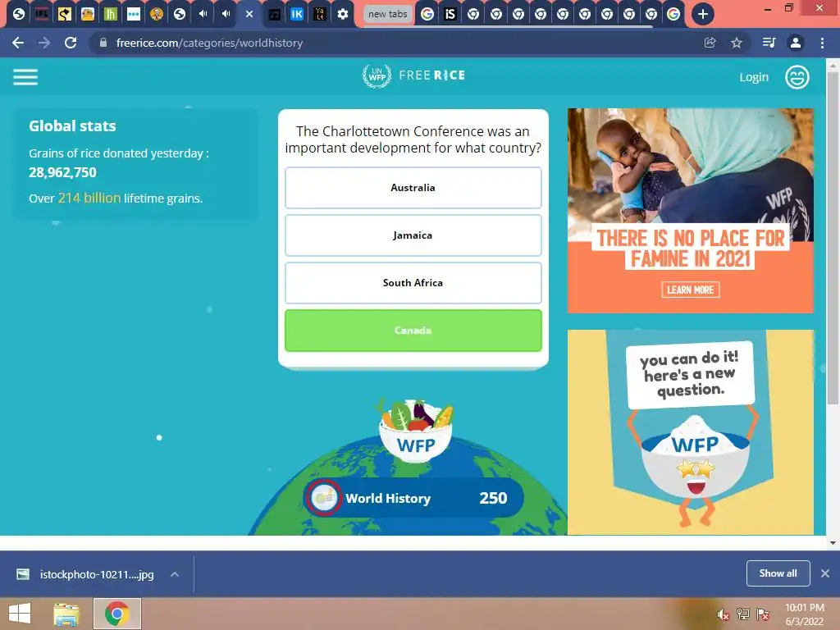View site info via the padlock icon
The image size is (840, 630).
[x=103, y=43]
